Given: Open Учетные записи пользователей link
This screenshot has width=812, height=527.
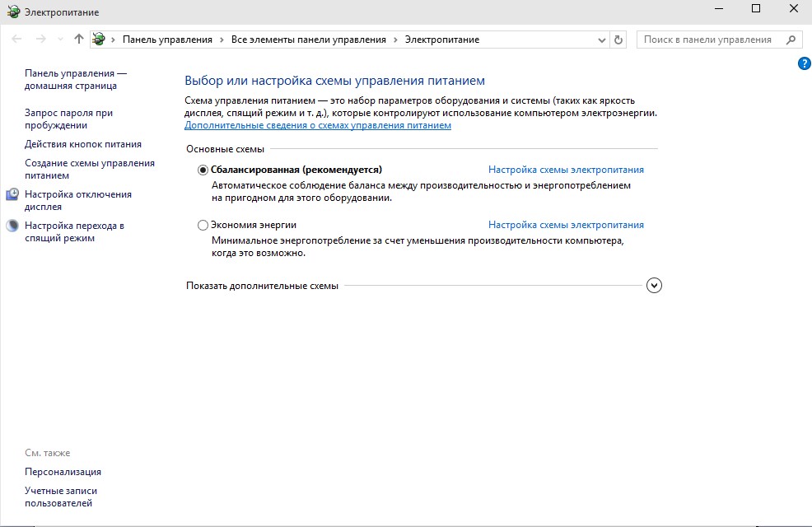Looking at the screenshot, I should [x=61, y=497].
